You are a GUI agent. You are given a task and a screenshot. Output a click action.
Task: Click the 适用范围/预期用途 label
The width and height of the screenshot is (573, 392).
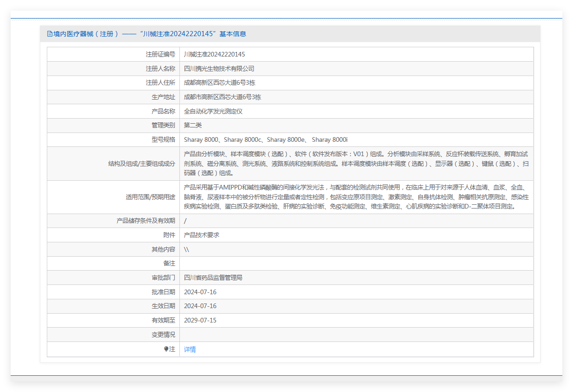[x=151, y=197]
